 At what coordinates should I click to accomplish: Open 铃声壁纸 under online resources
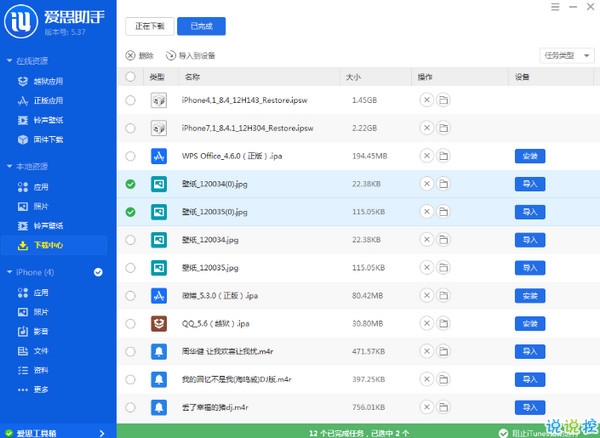tap(48, 120)
